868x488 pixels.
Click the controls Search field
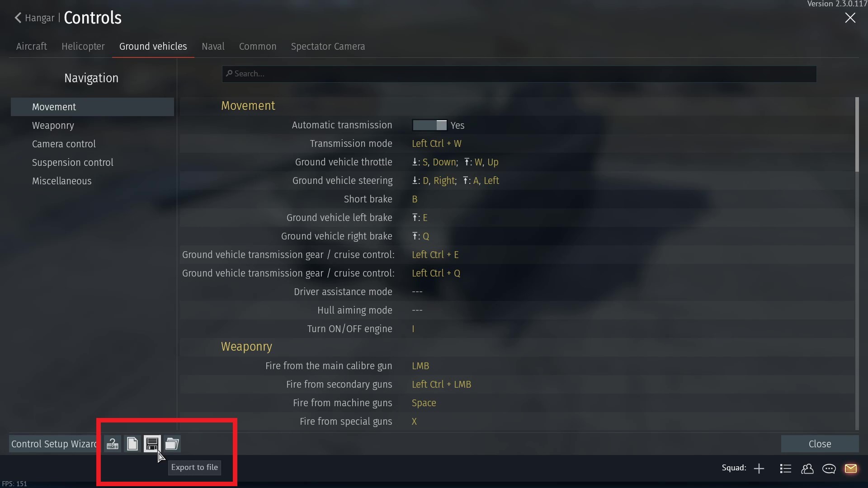pyautogui.click(x=519, y=74)
